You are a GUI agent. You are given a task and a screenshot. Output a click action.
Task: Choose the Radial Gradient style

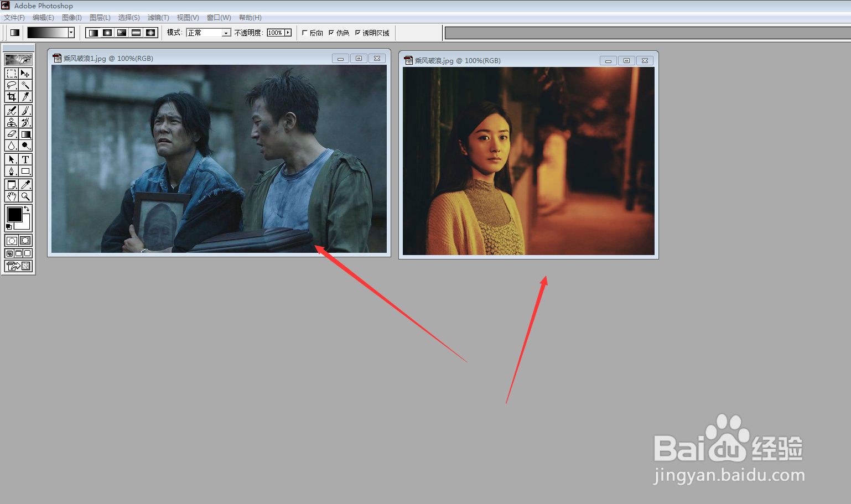point(107,33)
